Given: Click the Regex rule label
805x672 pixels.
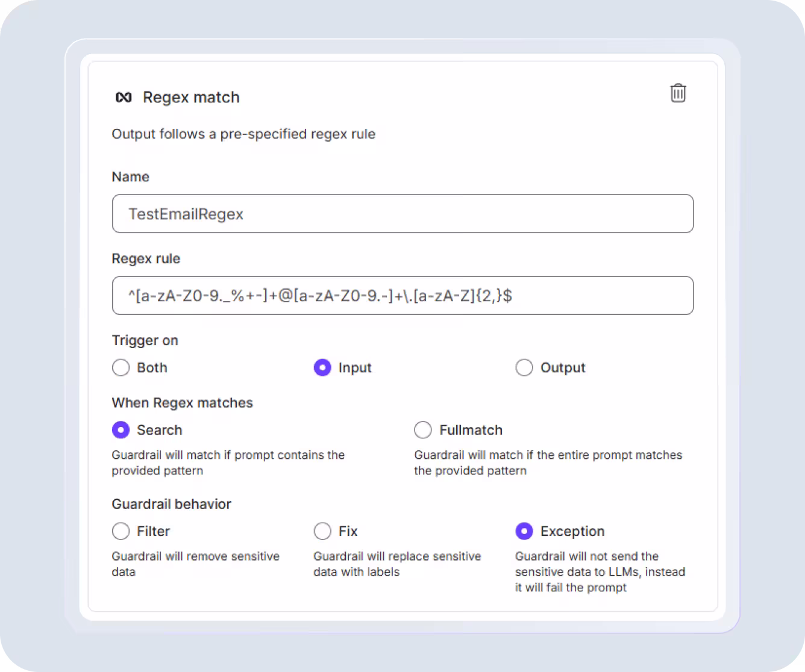Looking at the screenshot, I should (x=146, y=258).
